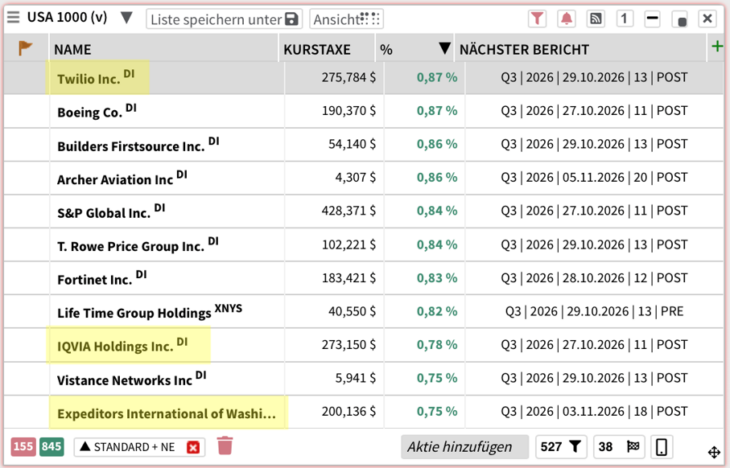
Task: Sort by KURSTAXE column header
Action: pyautogui.click(x=317, y=49)
